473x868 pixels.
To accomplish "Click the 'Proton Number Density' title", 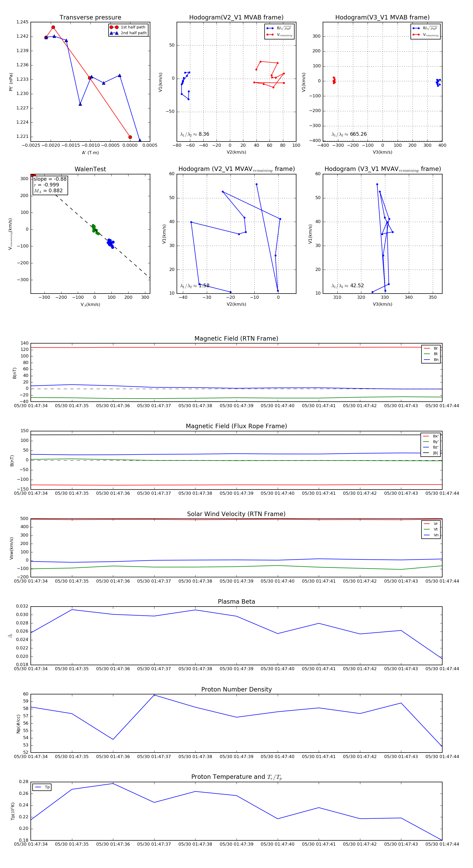I will click(236, 689).
